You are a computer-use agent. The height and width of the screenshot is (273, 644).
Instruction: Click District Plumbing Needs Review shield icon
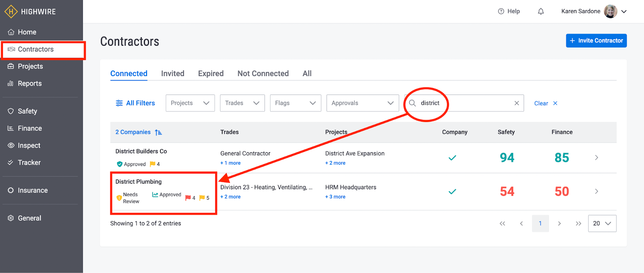(x=119, y=198)
